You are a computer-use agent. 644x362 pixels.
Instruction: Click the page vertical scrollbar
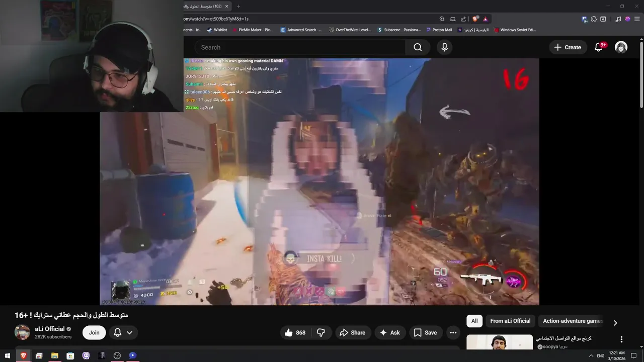[x=641, y=75]
